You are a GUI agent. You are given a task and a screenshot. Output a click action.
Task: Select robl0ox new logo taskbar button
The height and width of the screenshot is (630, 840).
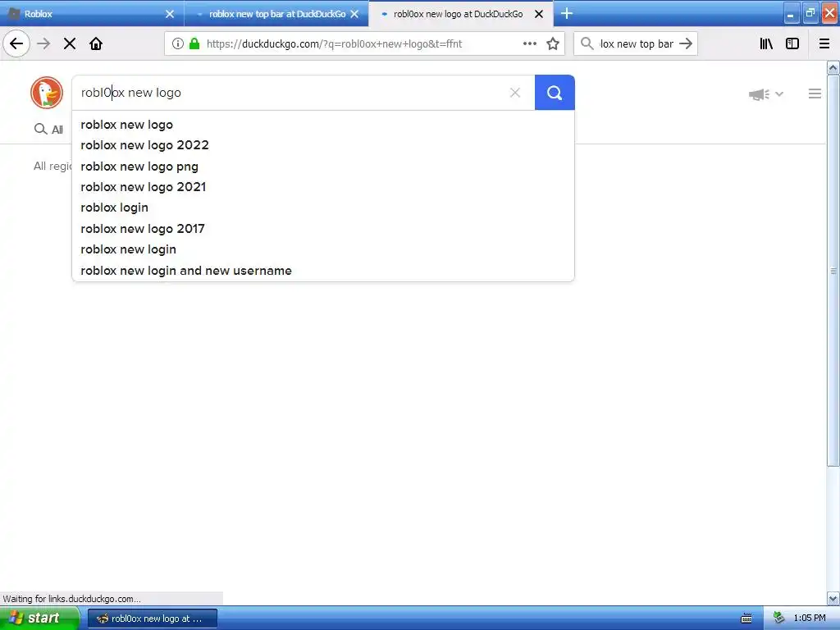153,619
